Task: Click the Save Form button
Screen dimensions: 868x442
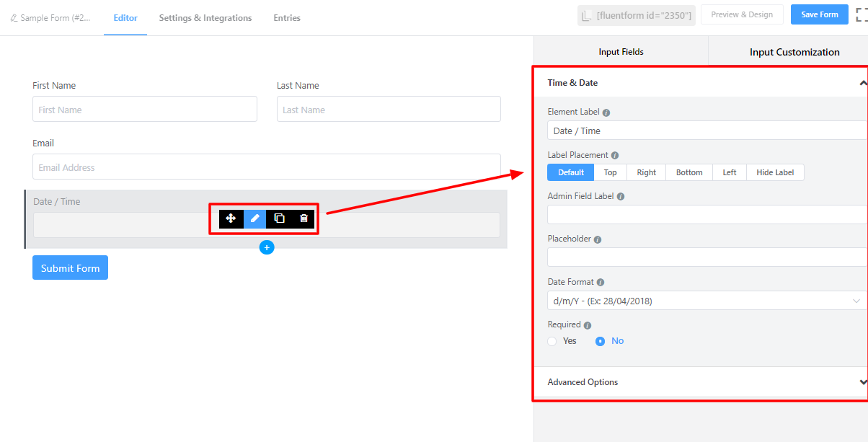Action: (819, 15)
